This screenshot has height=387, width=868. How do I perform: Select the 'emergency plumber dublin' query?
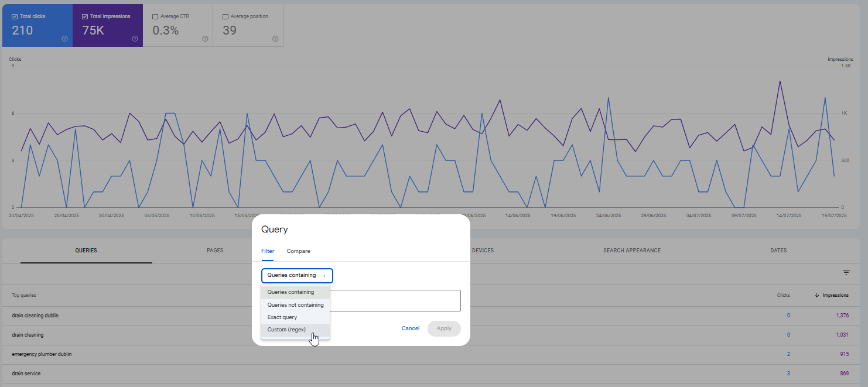click(x=42, y=354)
